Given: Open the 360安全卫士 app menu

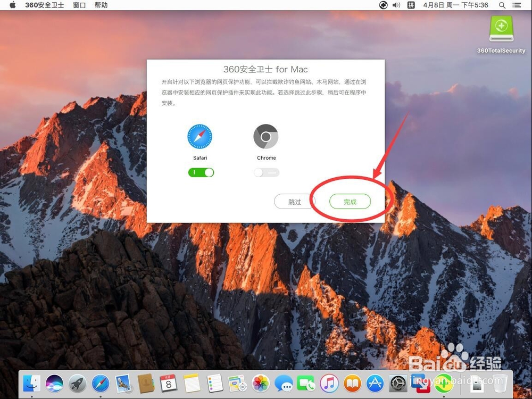Looking at the screenshot, I should pos(45,5).
